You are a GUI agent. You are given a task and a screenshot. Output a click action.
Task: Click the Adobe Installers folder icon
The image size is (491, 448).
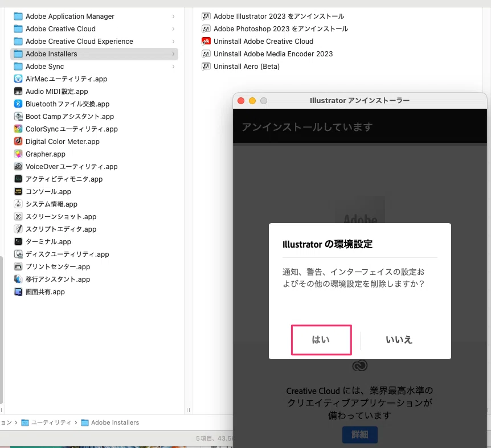18,54
